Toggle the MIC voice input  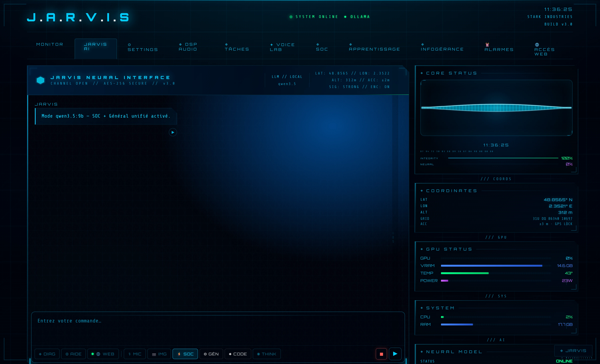tap(135, 354)
